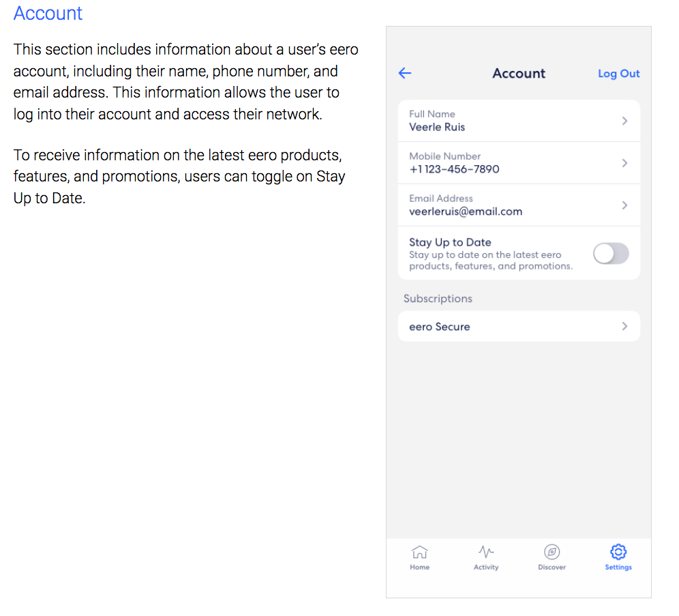Expand Email Address row chevron

click(x=624, y=205)
